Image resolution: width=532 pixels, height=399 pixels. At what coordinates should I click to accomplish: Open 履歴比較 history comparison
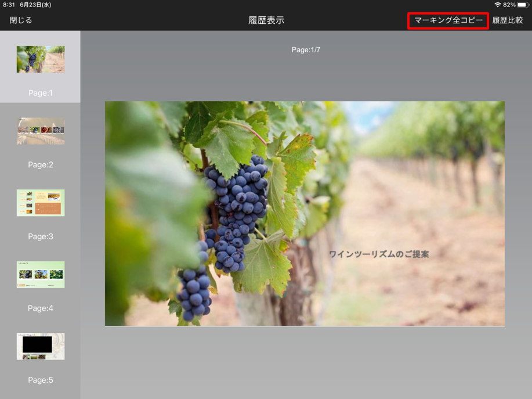pyautogui.click(x=507, y=20)
